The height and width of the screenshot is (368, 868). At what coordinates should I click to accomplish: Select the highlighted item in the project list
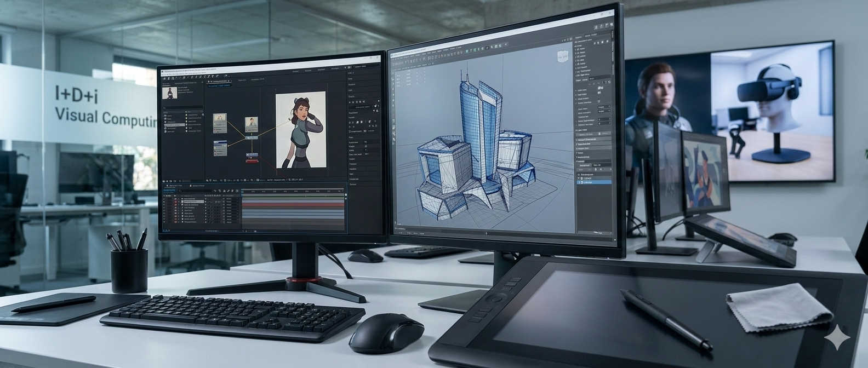175,125
